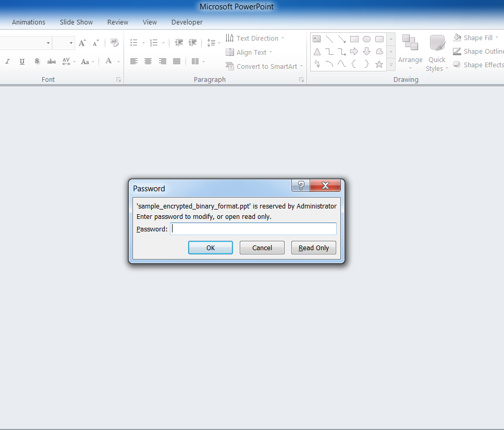Viewport: 504px width, 430px height.
Task: Select the isosceles triangle shape
Action: [x=316, y=52]
